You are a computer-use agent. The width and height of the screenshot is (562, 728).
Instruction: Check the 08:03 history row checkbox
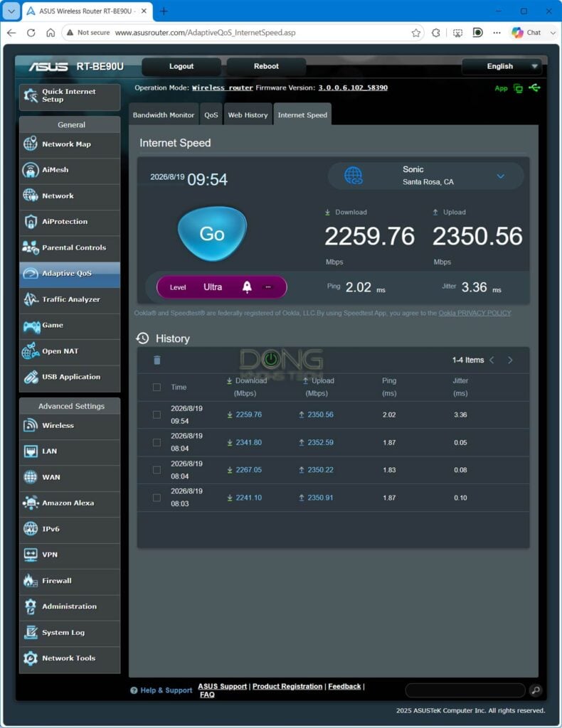(x=157, y=498)
